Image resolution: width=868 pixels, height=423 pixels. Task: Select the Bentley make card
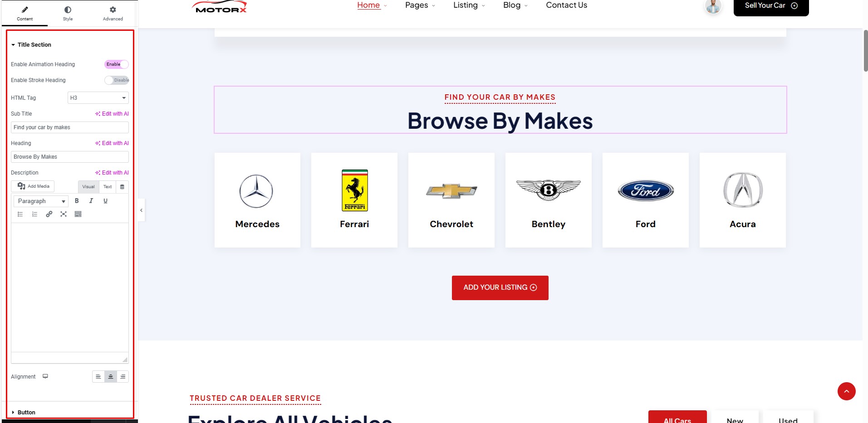pos(549,200)
